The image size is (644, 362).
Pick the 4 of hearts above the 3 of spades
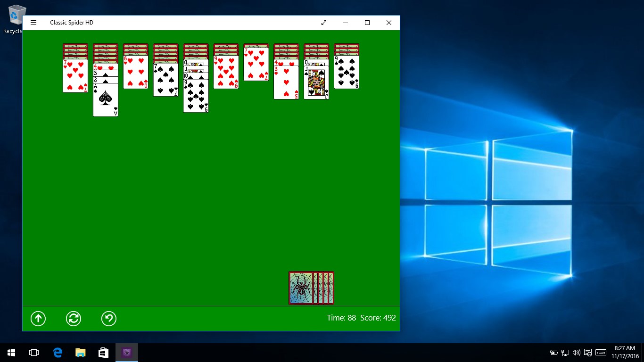[x=106, y=66]
